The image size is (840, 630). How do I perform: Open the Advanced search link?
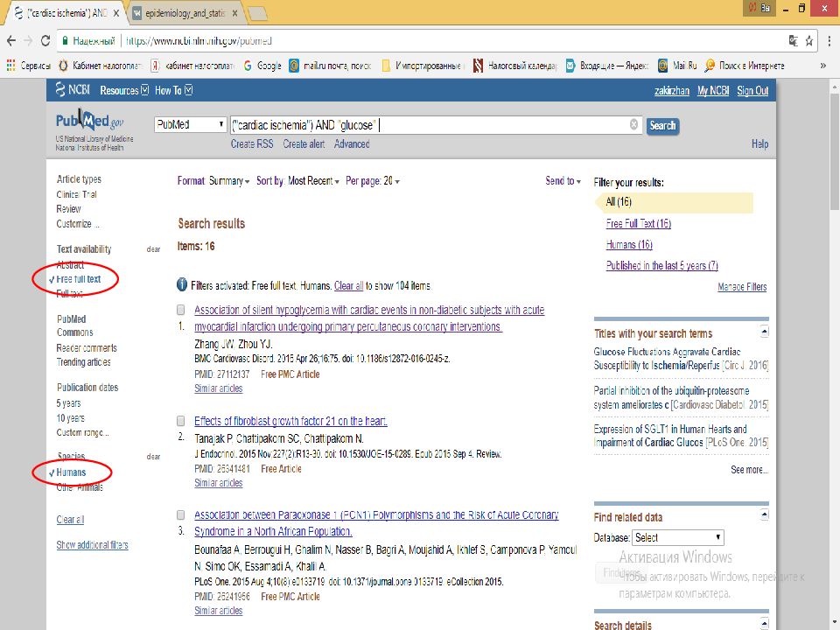(x=352, y=143)
